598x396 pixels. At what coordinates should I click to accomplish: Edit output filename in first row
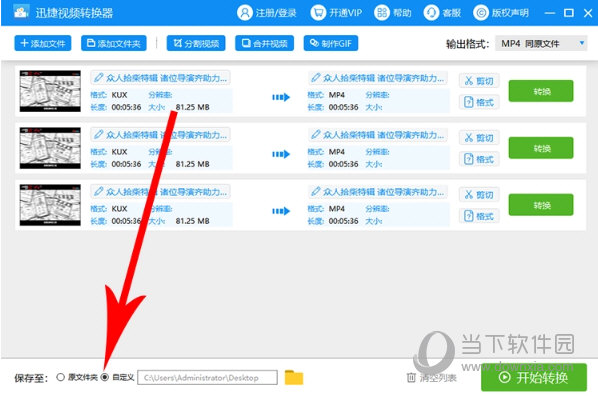[x=378, y=78]
